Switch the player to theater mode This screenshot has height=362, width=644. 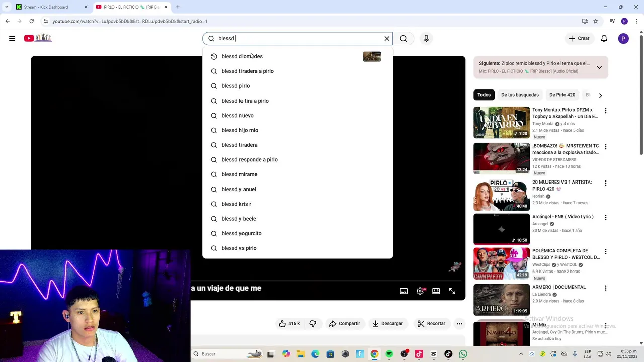pos(436,291)
